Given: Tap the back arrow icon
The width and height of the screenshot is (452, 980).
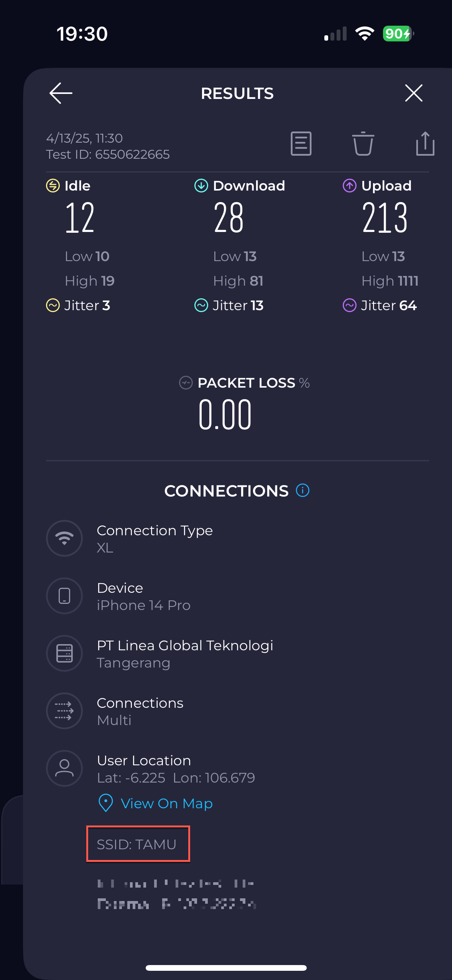Looking at the screenshot, I should tap(61, 93).
